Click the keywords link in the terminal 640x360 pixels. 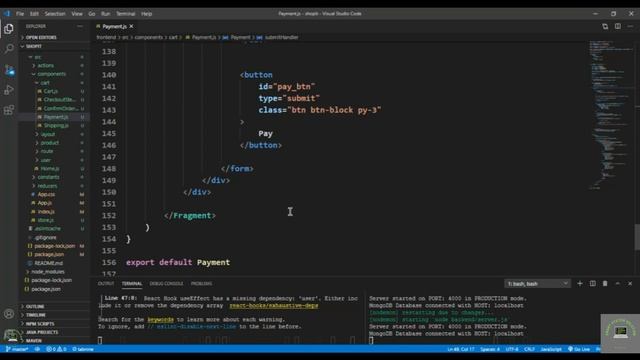[x=160, y=319]
